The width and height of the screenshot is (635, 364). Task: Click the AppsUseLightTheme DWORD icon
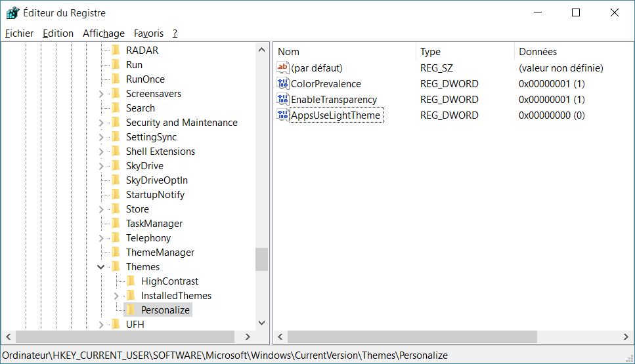point(282,115)
